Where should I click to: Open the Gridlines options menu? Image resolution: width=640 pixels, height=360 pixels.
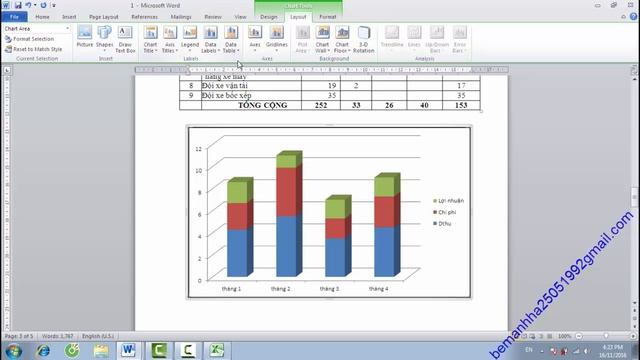coord(277,39)
